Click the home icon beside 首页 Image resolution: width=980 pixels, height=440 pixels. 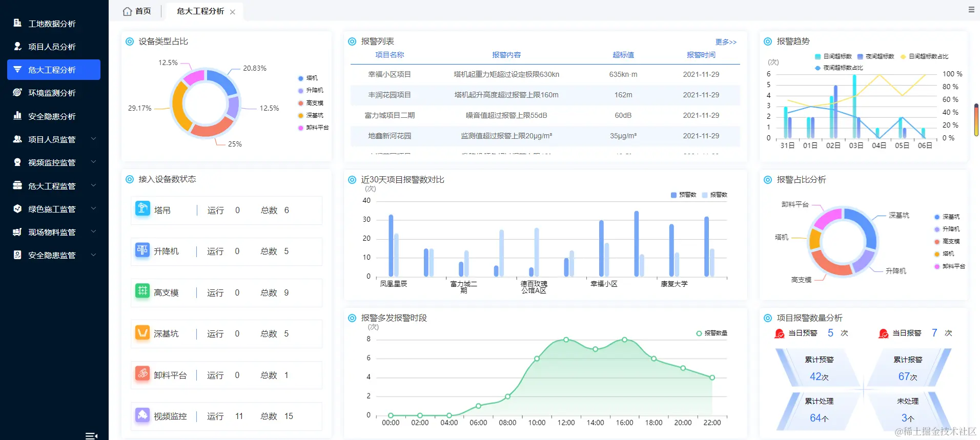coord(128,11)
